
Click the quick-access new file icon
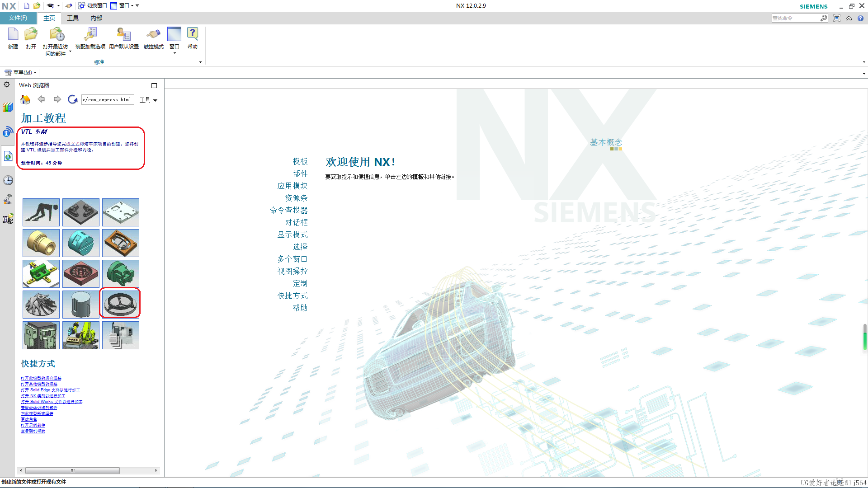point(26,6)
